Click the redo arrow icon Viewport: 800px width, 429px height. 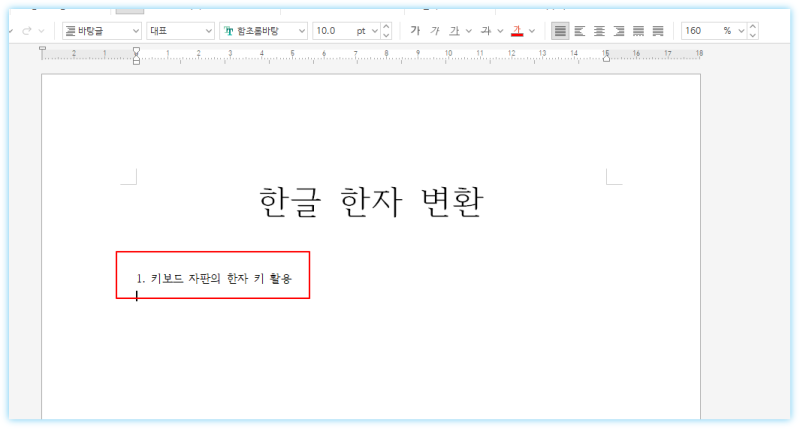(x=27, y=31)
